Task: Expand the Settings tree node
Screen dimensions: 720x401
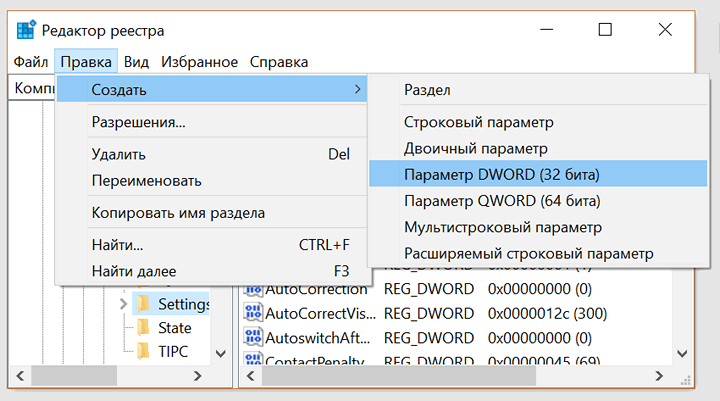Action: [123, 304]
